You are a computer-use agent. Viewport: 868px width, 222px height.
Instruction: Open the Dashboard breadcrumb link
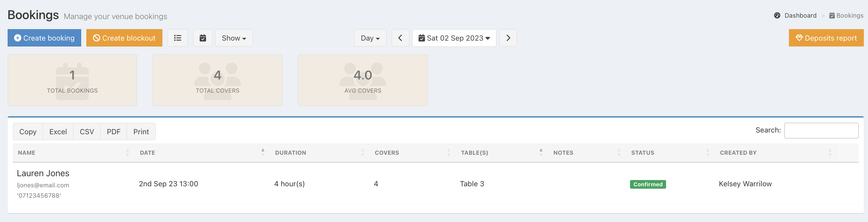pyautogui.click(x=800, y=16)
